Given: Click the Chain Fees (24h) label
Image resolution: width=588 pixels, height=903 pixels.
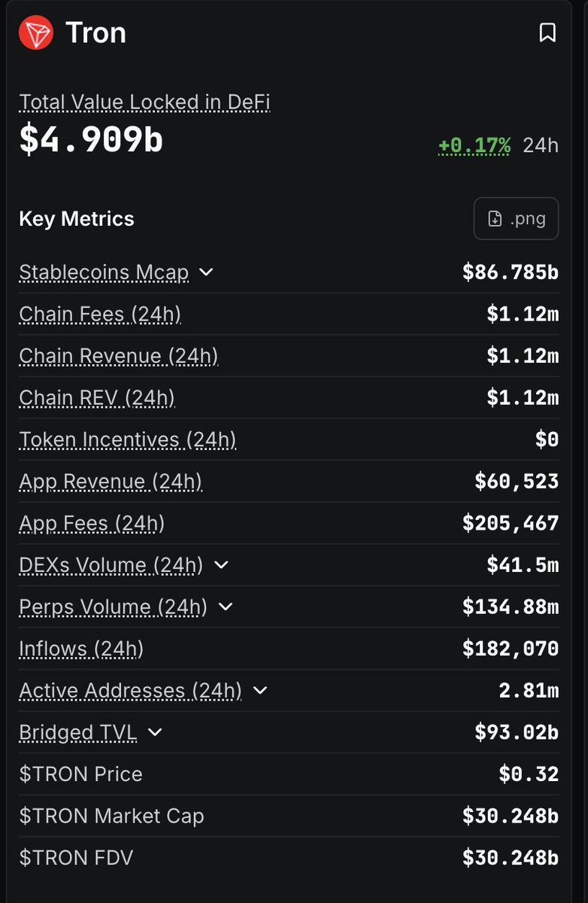Looking at the screenshot, I should tap(100, 314).
